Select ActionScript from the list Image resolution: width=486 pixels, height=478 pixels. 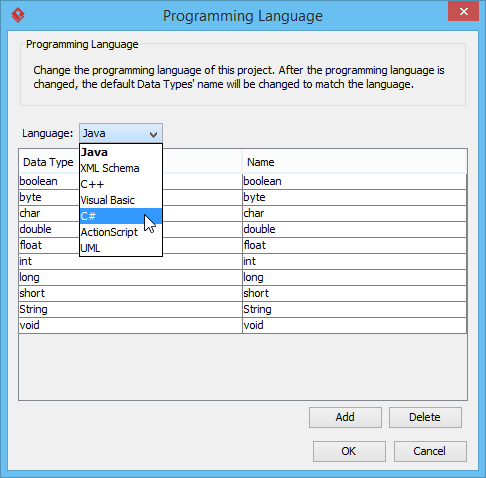(121, 232)
